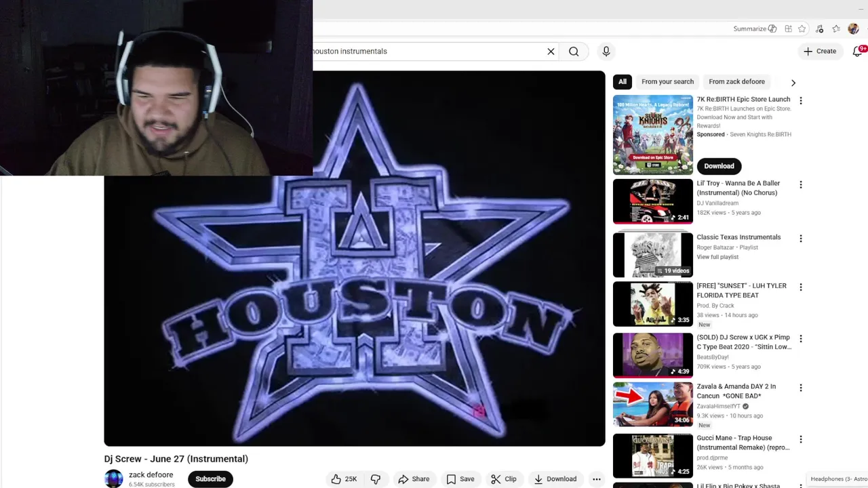Open the DJ Screw x UGK beat thumbnail
This screenshot has width=868, height=488.
pos(653,355)
